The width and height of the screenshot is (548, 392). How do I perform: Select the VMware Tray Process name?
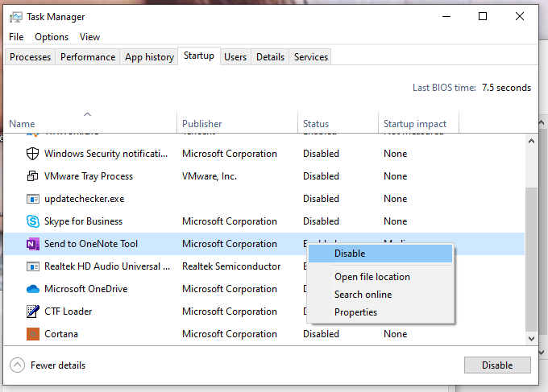[x=89, y=176]
